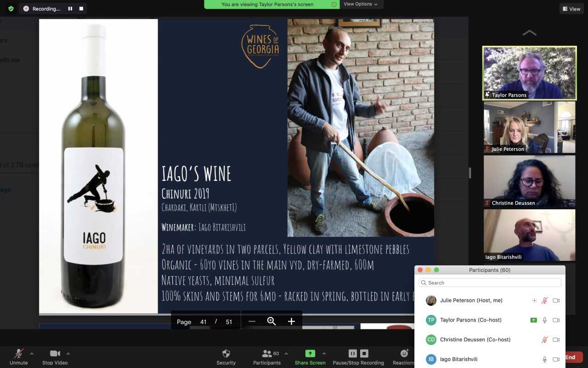Open the Reactions emoji icon
This screenshot has width=588, height=368.
click(404, 353)
